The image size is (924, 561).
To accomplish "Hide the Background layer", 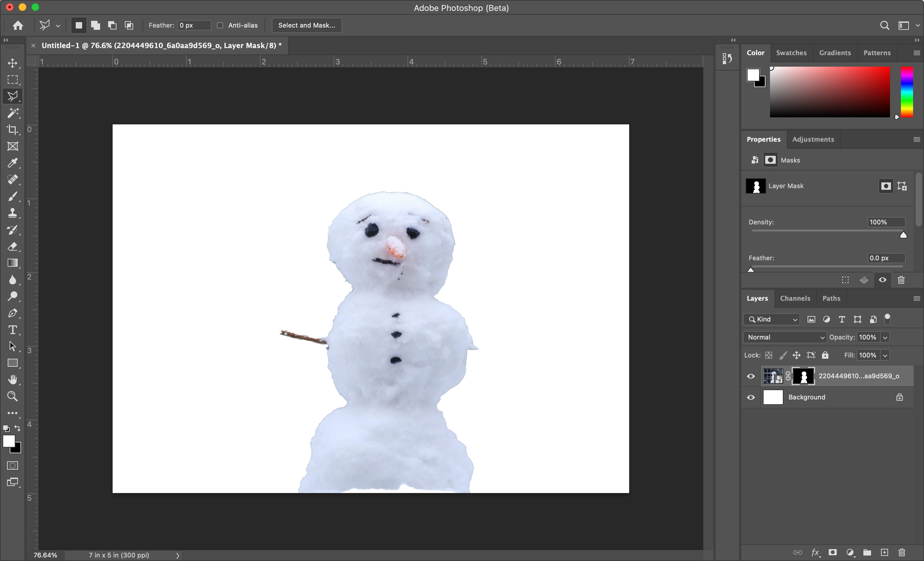I will (751, 397).
